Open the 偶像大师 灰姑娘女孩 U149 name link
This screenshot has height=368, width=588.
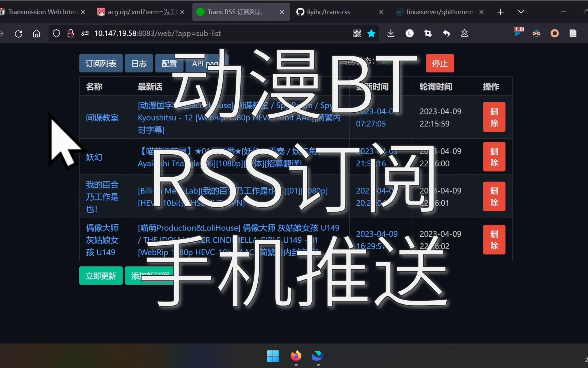pyautogui.click(x=102, y=240)
